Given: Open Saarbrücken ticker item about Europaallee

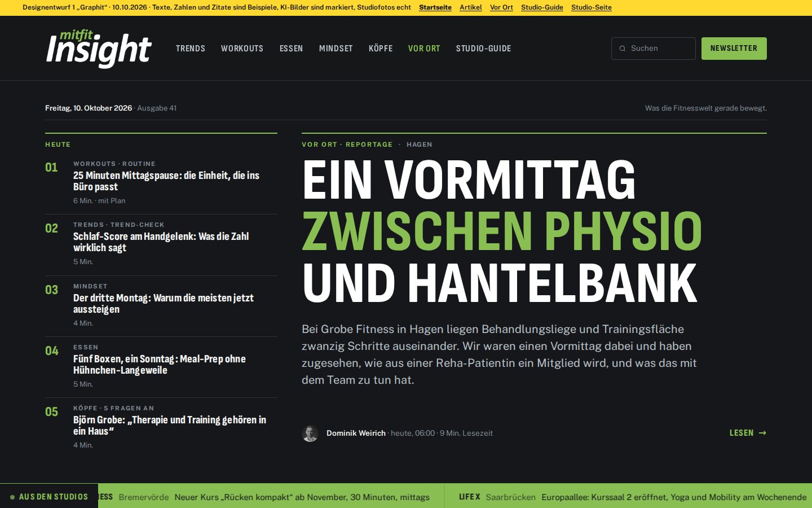Looking at the screenshot, I should [646, 497].
